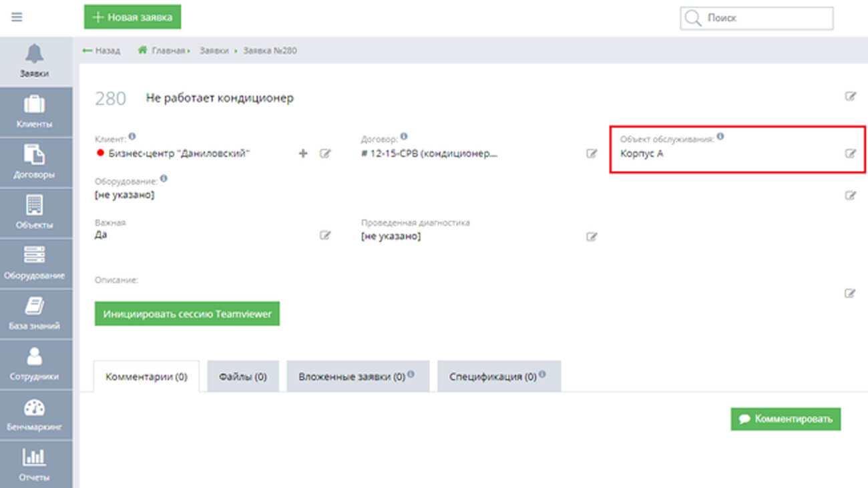Viewport: 868px width, 488px height.
Task: Open Отчеты reports in sidebar
Action: coord(35,465)
